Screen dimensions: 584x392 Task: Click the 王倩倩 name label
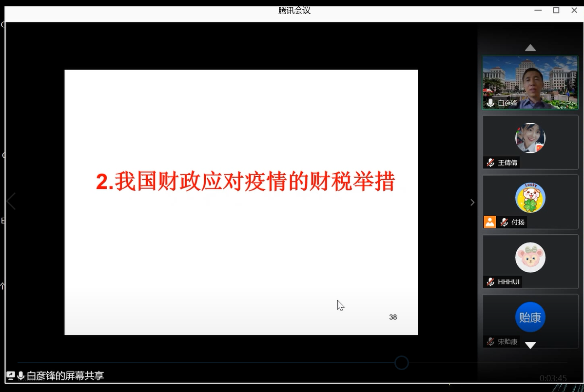tap(507, 163)
